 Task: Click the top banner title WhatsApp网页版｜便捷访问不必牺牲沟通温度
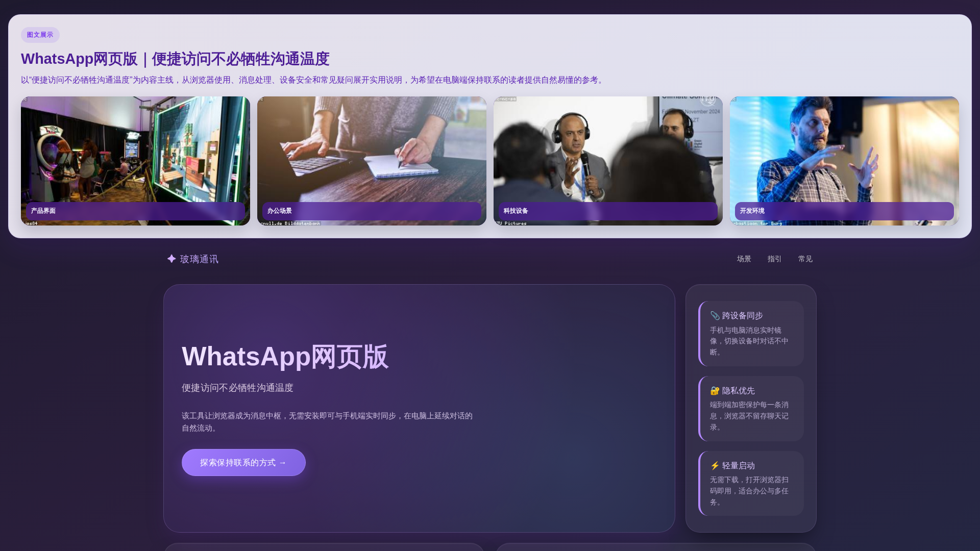click(175, 59)
